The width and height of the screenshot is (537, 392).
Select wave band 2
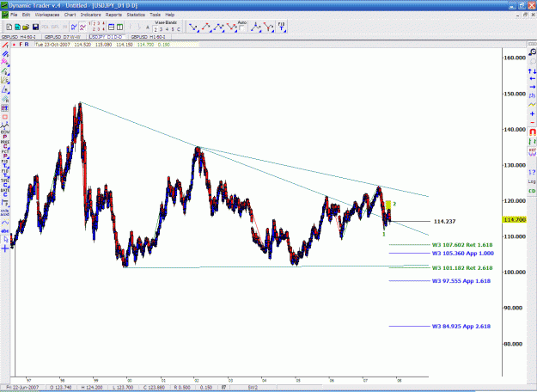point(156,29)
